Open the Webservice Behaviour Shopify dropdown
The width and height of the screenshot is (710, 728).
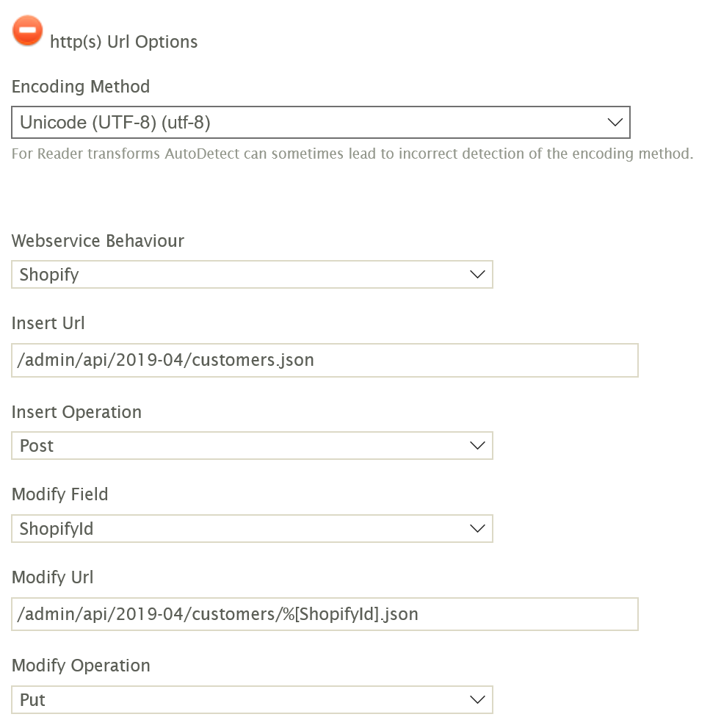pyautogui.click(x=251, y=275)
